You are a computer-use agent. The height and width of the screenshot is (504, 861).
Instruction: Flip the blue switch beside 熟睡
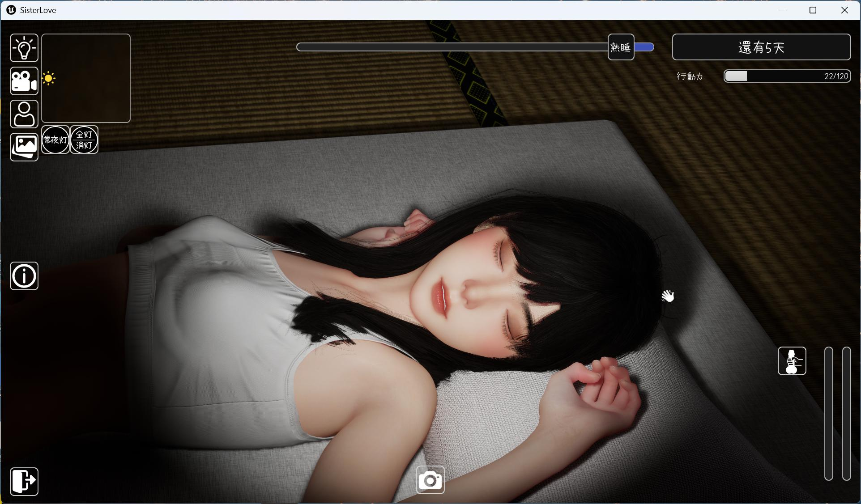click(x=643, y=47)
